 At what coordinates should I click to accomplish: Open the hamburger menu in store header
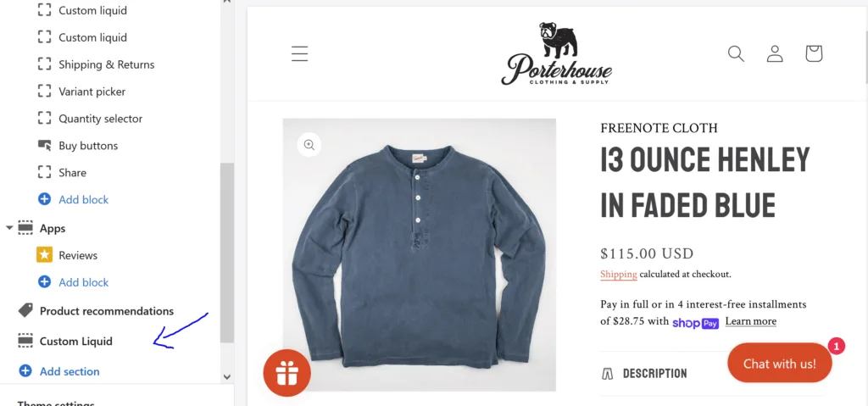tap(299, 53)
